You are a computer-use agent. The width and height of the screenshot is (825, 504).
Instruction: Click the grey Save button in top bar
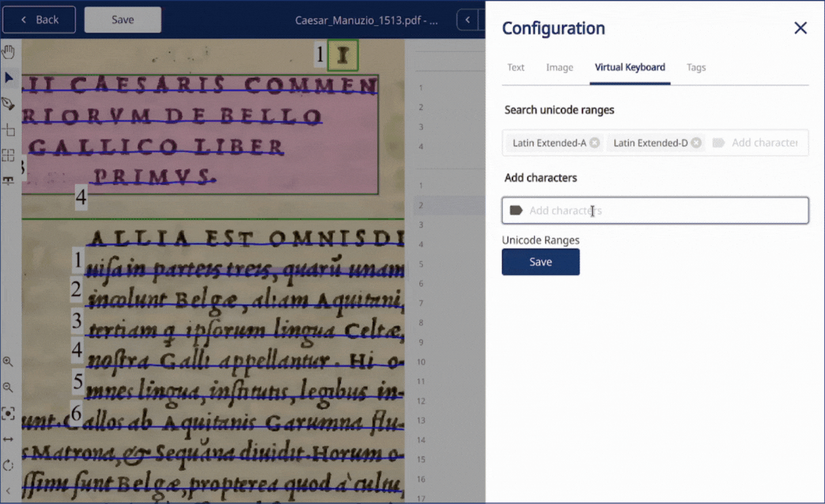point(123,20)
